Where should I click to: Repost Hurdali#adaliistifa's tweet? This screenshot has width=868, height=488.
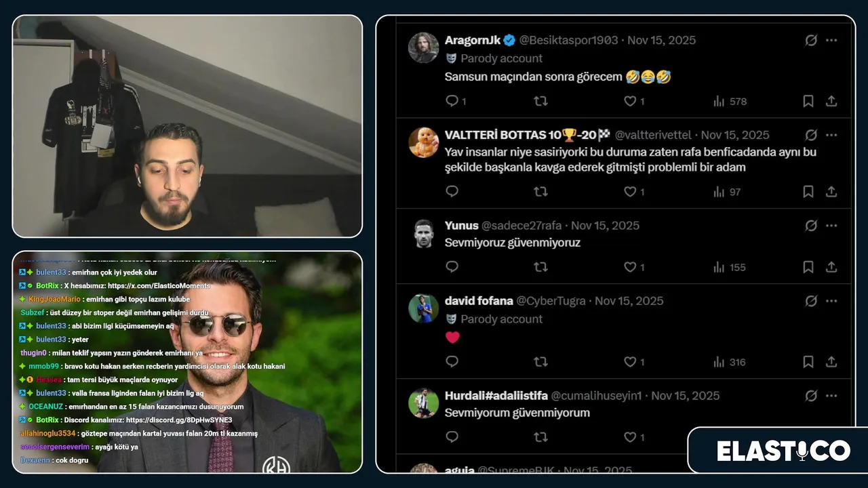[540, 437]
